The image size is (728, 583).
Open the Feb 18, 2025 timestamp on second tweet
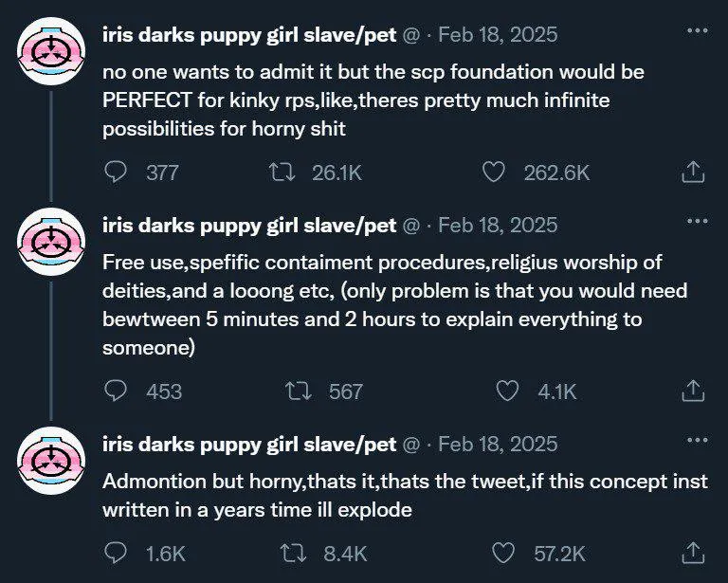coord(498,226)
